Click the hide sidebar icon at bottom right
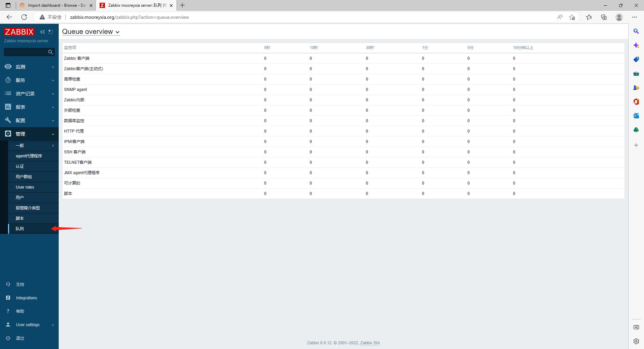 636,327
